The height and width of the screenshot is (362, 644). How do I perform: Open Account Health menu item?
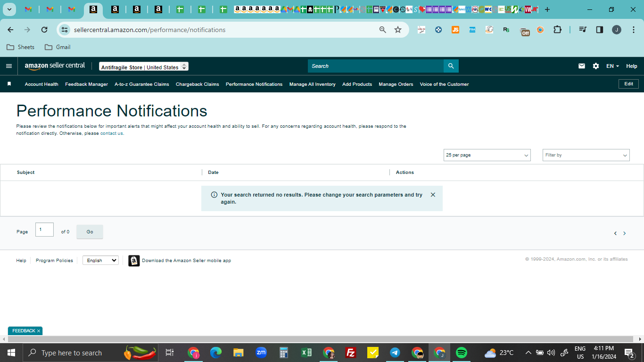point(41,84)
